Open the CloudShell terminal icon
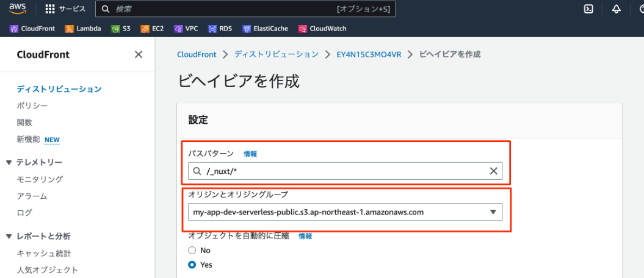This screenshot has width=644, height=278. pyautogui.click(x=588, y=9)
